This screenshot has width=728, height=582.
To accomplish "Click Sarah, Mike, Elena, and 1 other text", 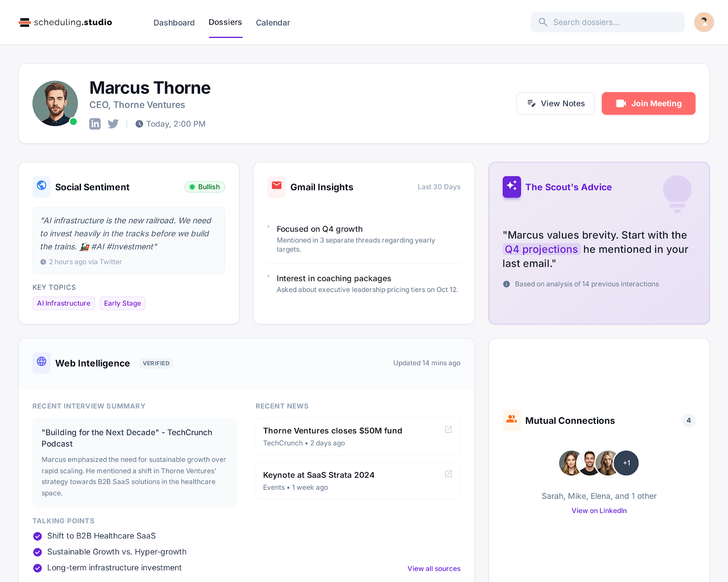I will (x=599, y=496).
